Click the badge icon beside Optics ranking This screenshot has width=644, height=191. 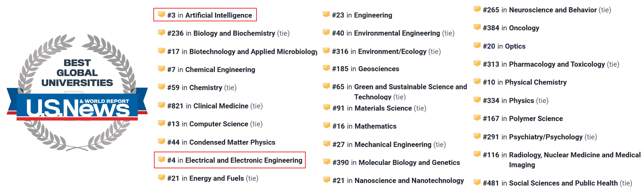[x=477, y=45]
